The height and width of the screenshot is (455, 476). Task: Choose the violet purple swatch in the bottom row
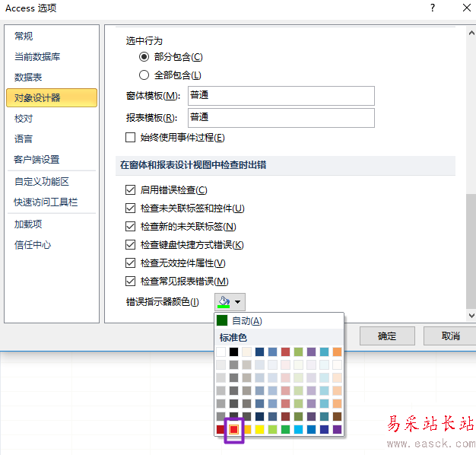click(x=337, y=429)
